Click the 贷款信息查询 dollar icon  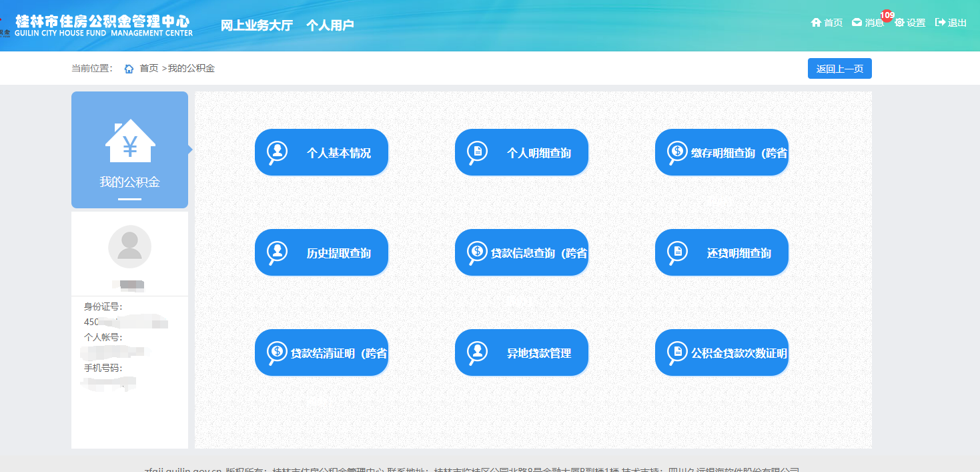pos(477,252)
